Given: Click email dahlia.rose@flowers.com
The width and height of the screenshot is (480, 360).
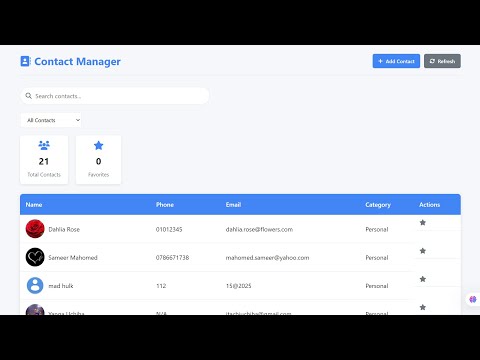Looking at the screenshot, I should tap(259, 229).
